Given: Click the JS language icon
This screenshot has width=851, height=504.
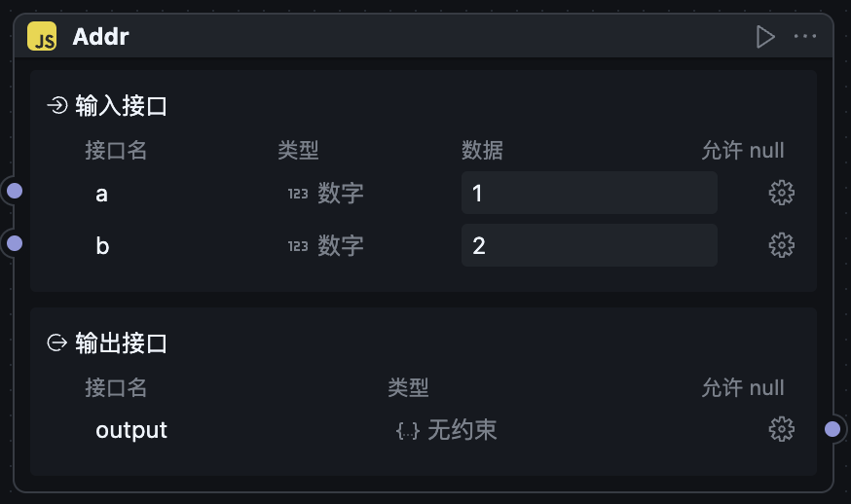Looking at the screenshot, I should (42, 37).
